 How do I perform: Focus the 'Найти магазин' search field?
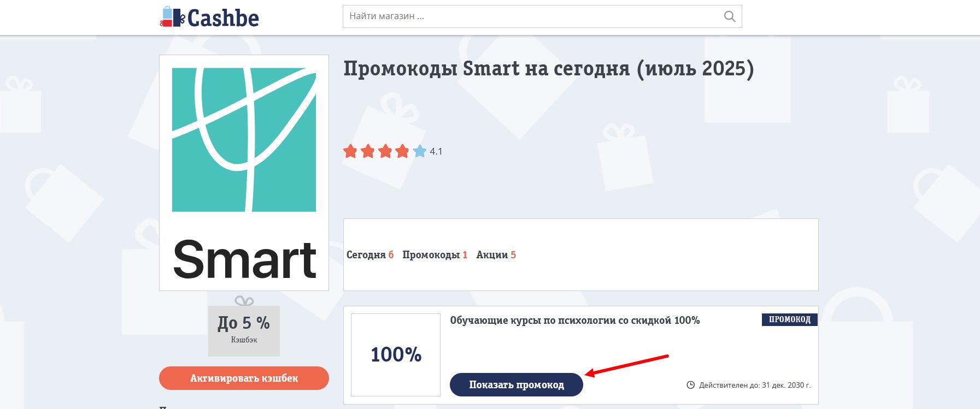542,16
